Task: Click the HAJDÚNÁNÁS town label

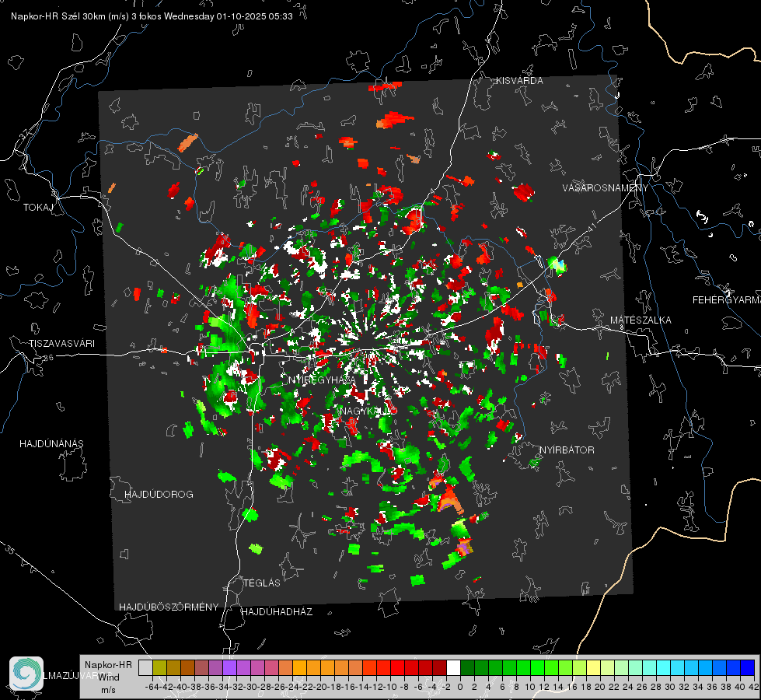Action: 51,443
